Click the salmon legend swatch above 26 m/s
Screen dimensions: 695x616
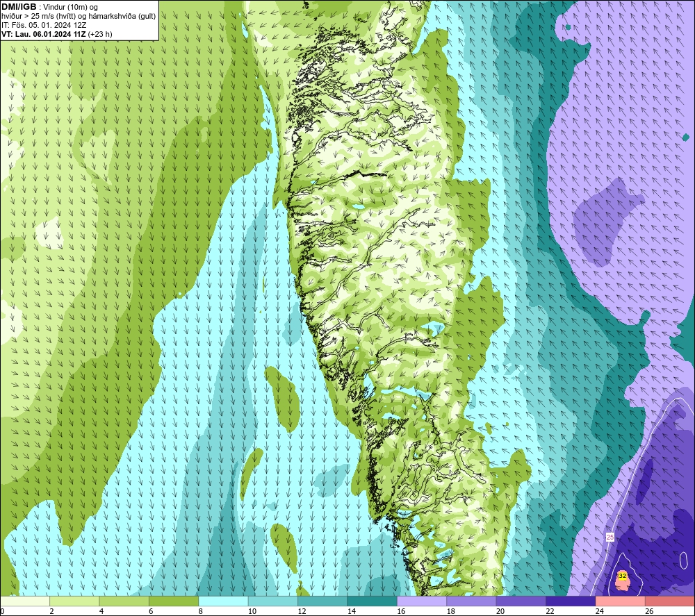coord(670,601)
